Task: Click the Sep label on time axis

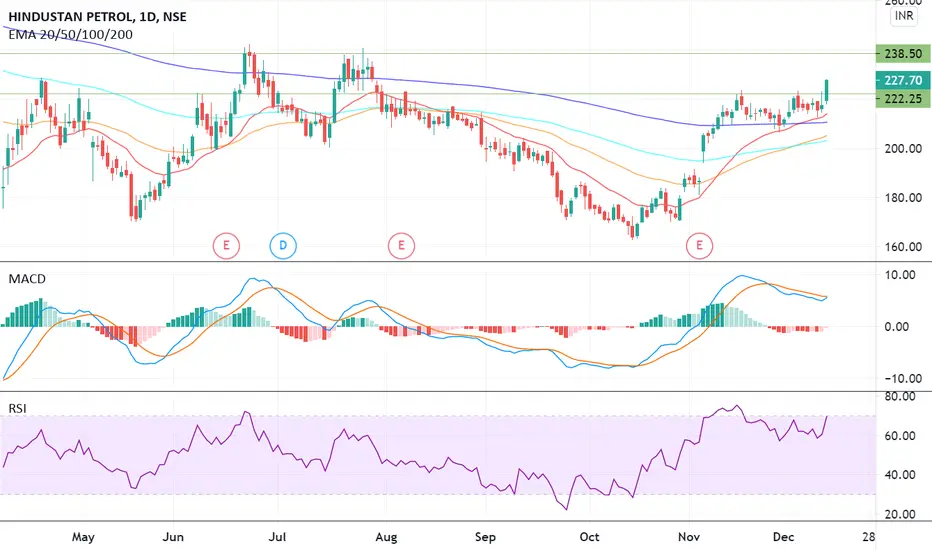Action: click(x=486, y=537)
